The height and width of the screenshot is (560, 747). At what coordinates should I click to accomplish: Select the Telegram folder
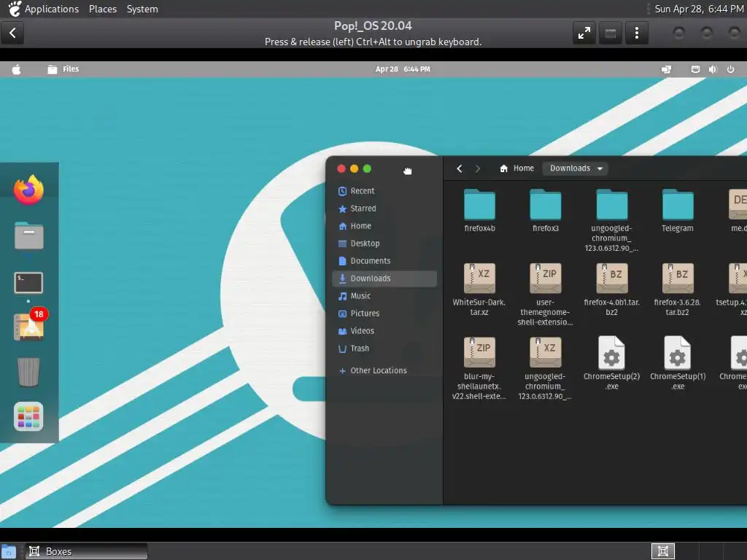pos(678,210)
